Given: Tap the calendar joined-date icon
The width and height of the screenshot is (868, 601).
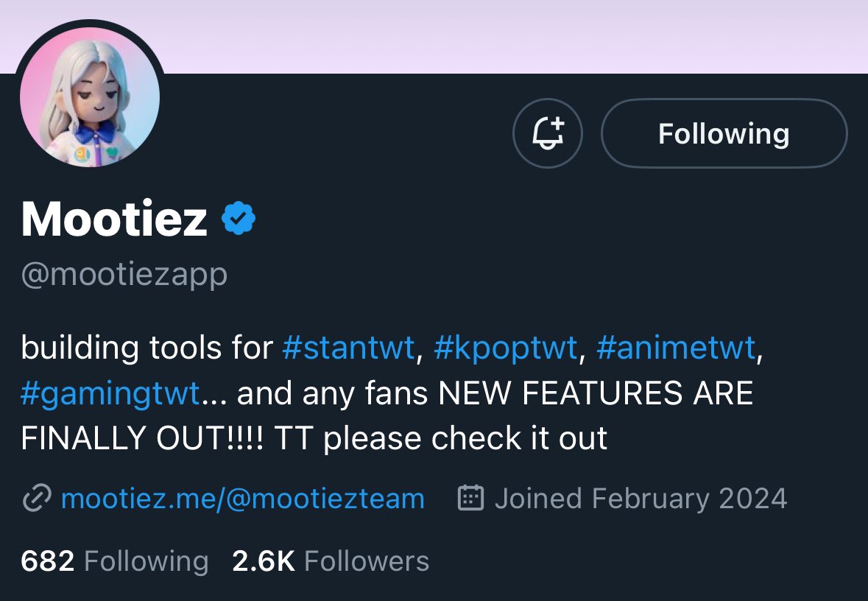Looking at the screenshot, I should [x=471, y=497].
